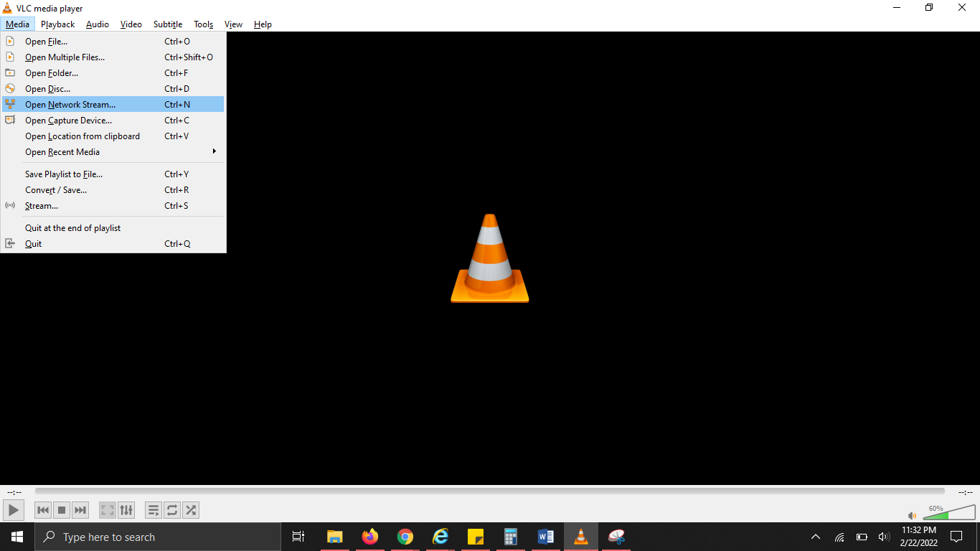980x551 pixels.
Task: Mute audio using the speaker icon
Action: tap(912, 515)
